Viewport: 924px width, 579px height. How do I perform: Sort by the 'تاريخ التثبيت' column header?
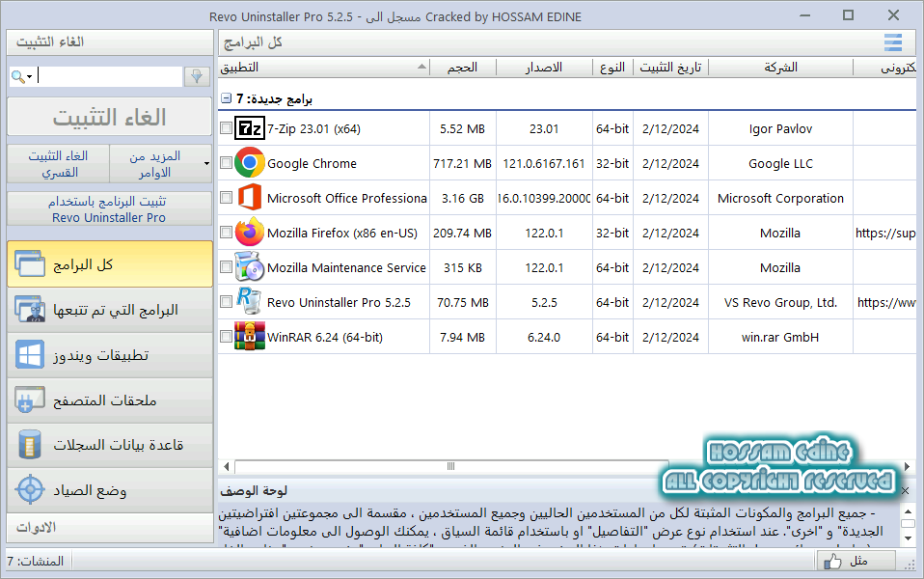click(x=670, y=68)
